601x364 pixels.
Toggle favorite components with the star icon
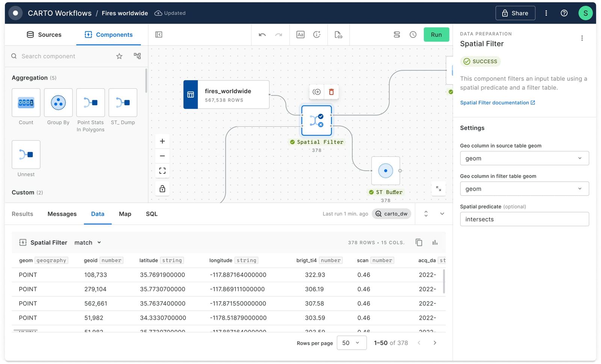[119, 56]
